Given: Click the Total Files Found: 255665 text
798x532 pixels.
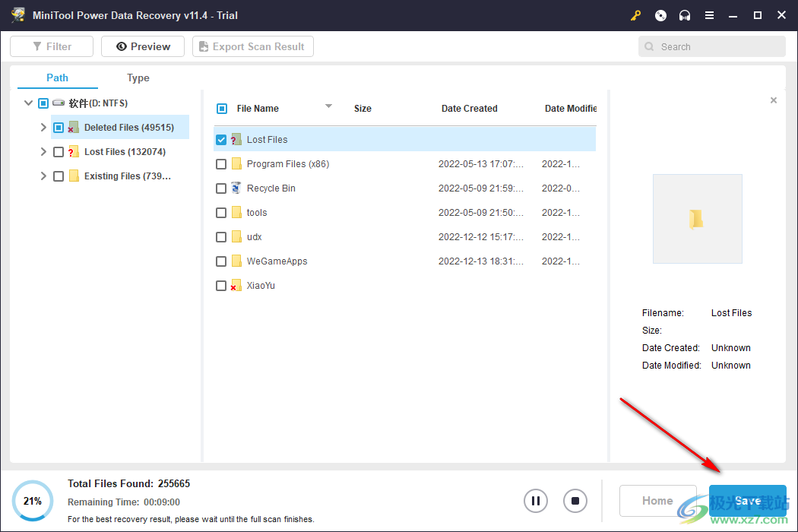Looking at the screenshot, I should (x=128, y=483).
